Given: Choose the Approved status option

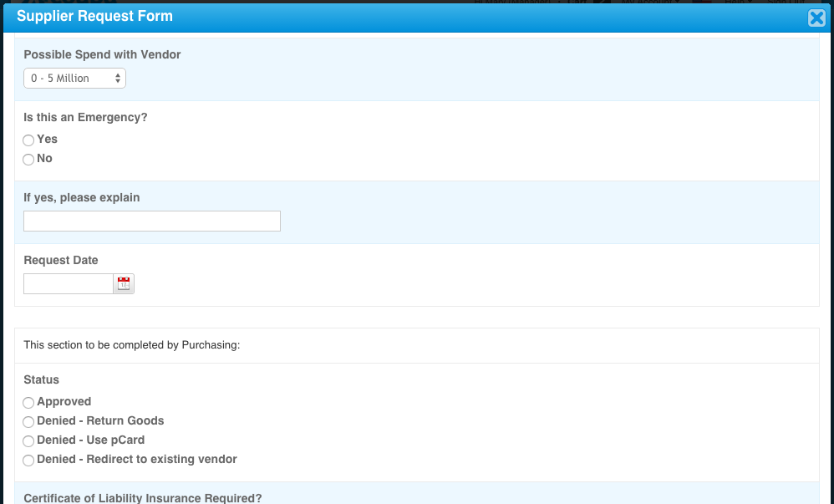Looking at the screenshot, I should tap(28, 403).
